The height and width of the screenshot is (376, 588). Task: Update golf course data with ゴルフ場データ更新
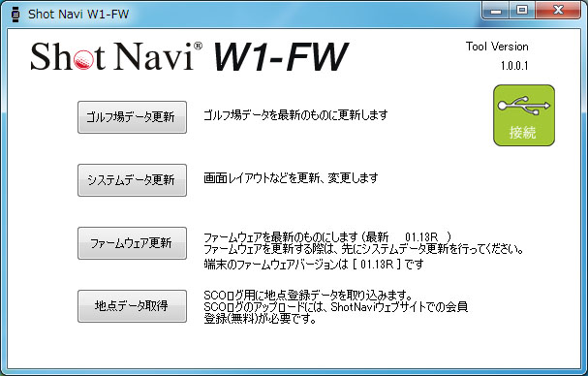pos(132,117)
